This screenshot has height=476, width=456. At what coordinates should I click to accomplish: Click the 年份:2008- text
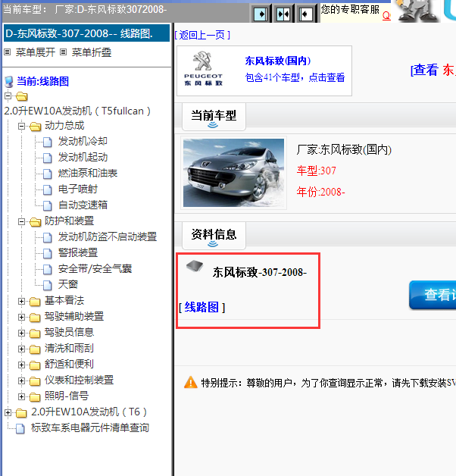pos(320,193)
